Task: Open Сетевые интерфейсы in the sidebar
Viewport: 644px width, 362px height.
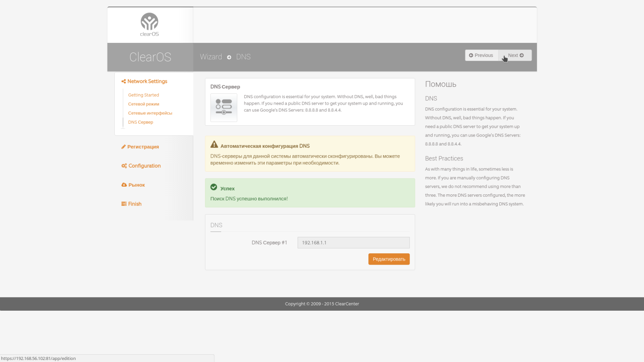Action: [150, 113]
